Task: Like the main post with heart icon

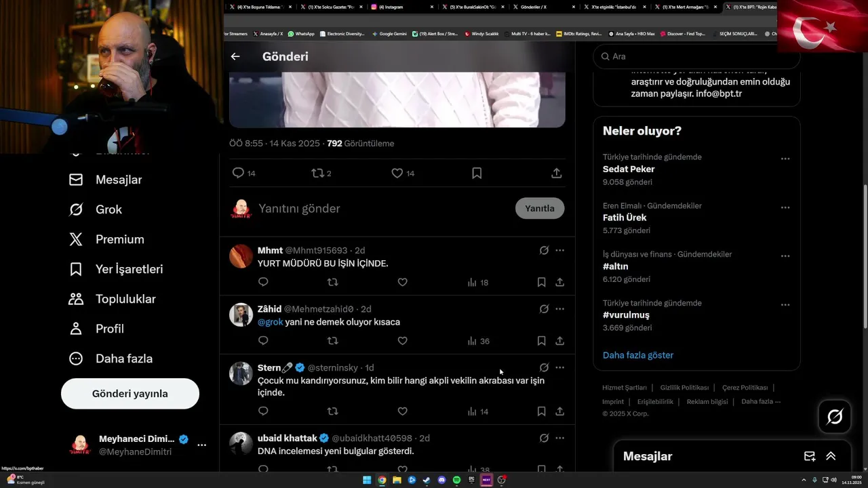Action: [397, 173]
